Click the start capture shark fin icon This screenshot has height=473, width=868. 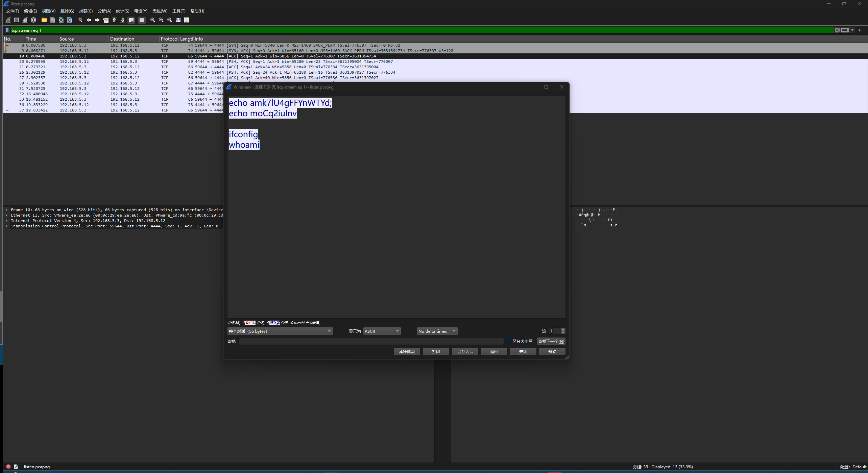coord(8,20)
